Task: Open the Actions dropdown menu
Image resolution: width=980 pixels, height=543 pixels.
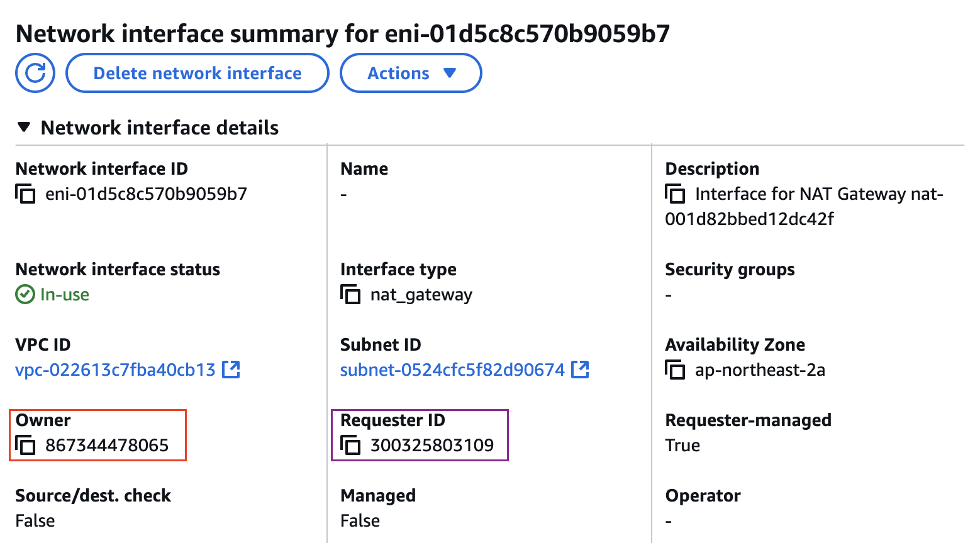Action: (411, 73)
